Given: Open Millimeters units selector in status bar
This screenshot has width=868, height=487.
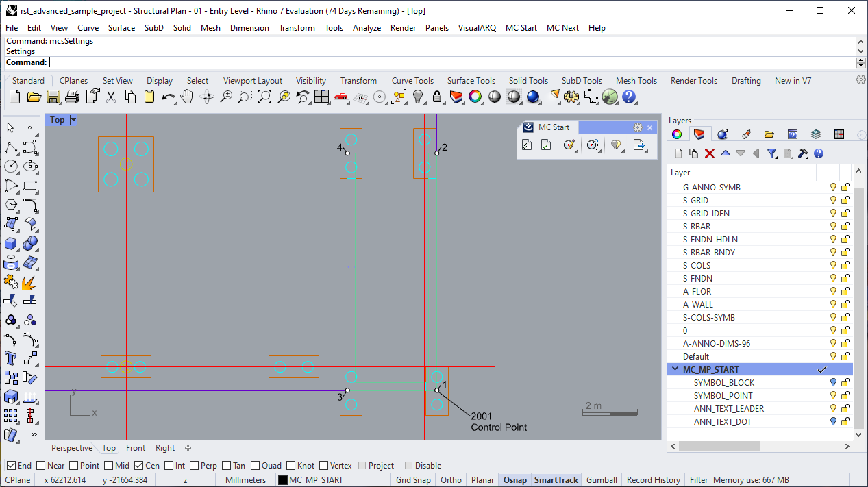Looking at the screenshot, I should [x=245, y=480].
